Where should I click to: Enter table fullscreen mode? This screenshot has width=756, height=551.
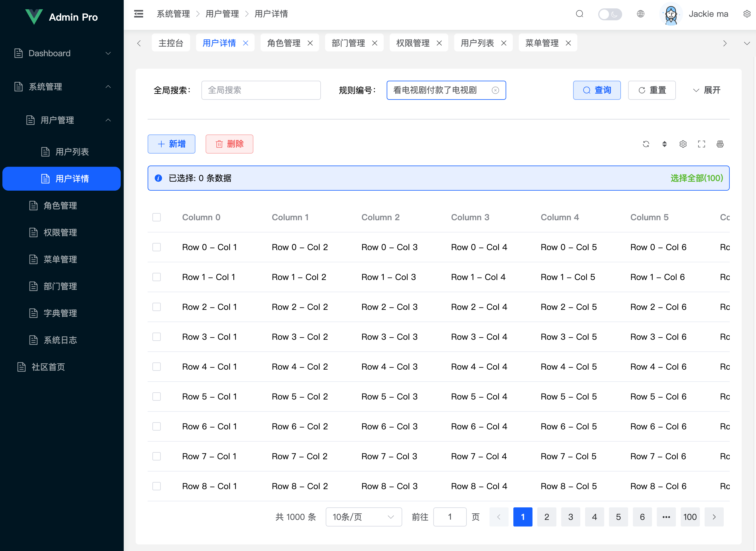(x=701, y=144)
